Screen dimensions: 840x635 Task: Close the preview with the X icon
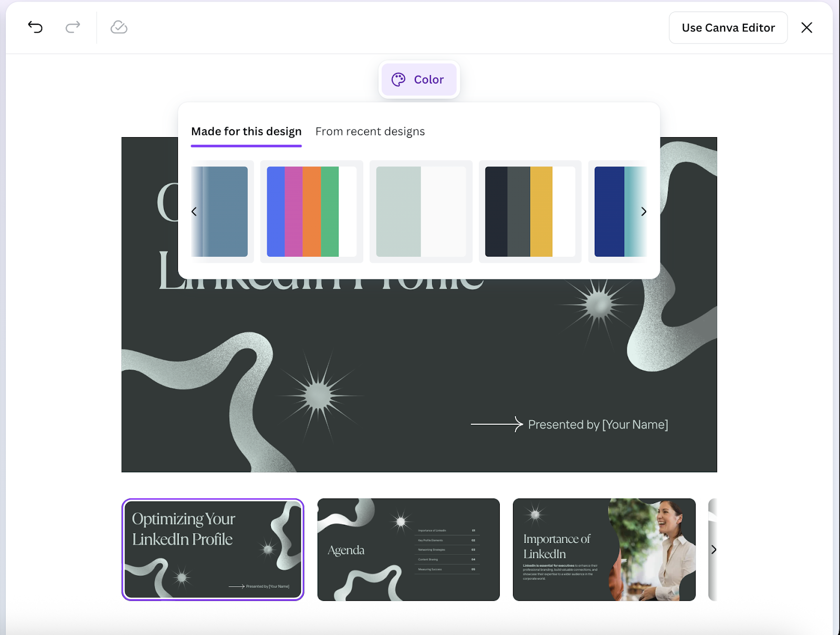tap(807, 28)
